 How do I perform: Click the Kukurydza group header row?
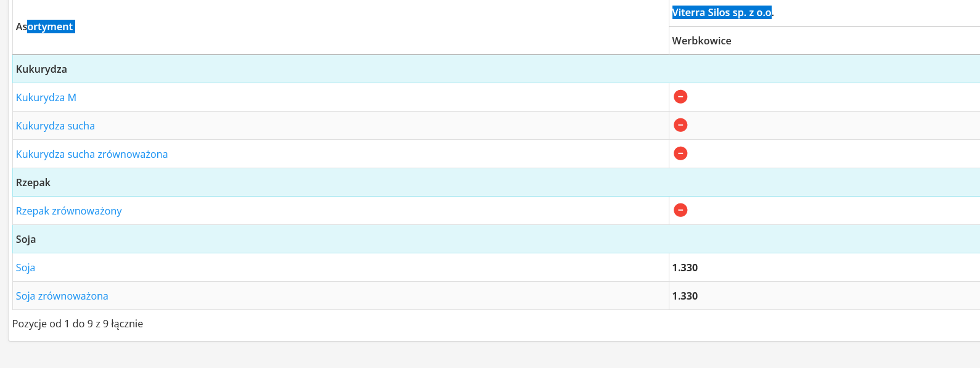(x=41, y=69)
